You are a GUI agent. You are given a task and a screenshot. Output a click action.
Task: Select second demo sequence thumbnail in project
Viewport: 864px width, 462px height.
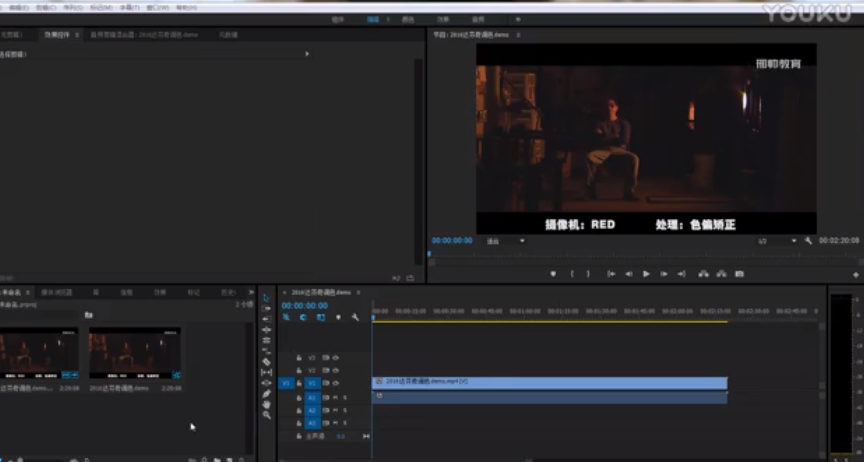(135, 353)
